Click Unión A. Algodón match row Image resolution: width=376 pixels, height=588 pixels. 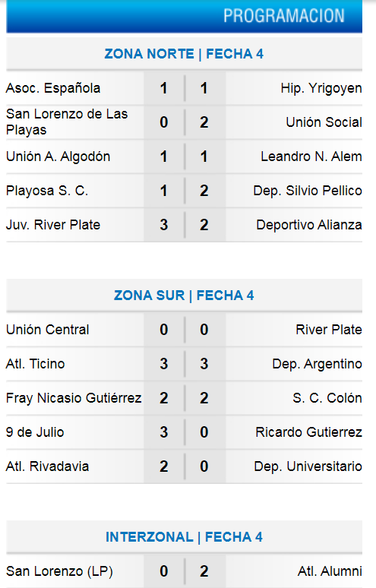coord(184,156)
